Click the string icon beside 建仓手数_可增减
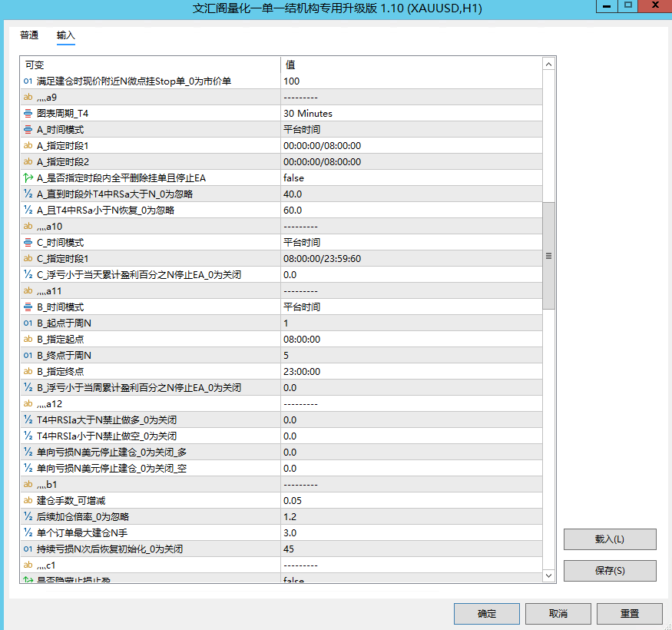The image size is (672, 630). [28, 500]
